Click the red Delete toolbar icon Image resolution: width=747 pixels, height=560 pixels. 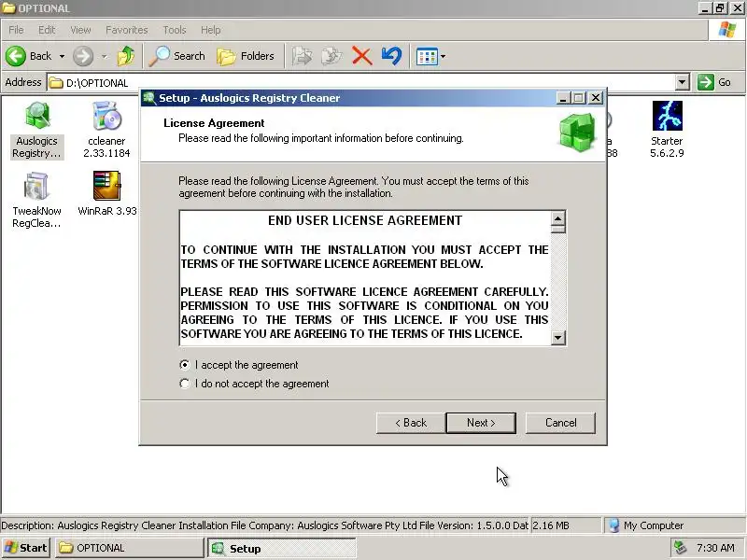coord(362,56)
